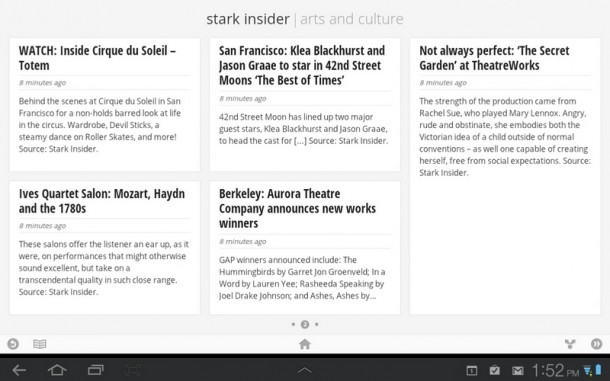Open the Gmail notification icon
Screen dimensions: 610x381
pyautogui.click(x=517, y=371)
